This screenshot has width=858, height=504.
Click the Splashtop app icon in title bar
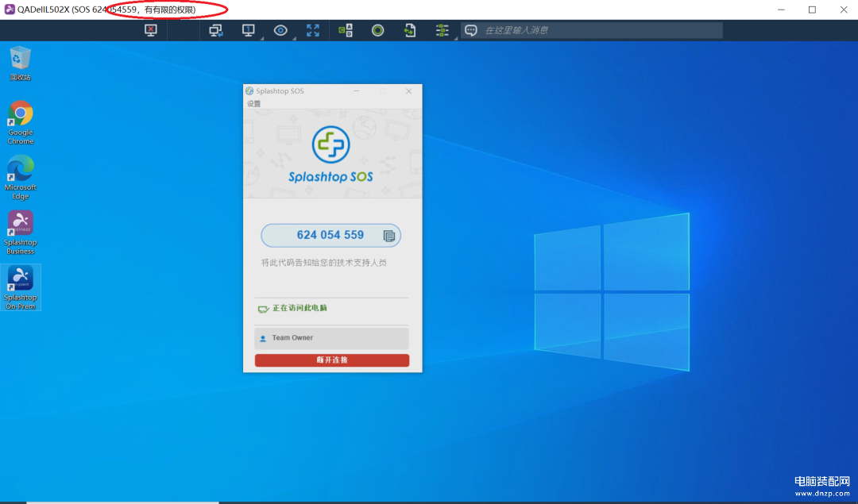pos(10,10)
